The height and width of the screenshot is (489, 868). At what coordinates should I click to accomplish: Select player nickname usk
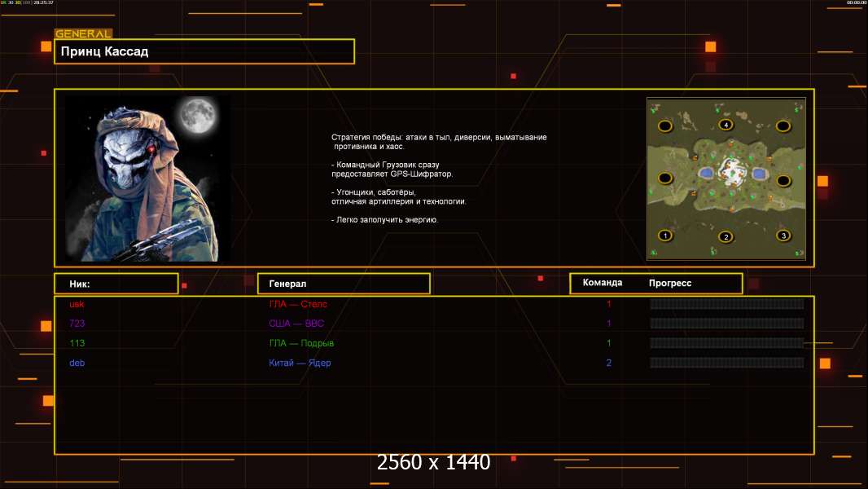(x=77, y=304)
